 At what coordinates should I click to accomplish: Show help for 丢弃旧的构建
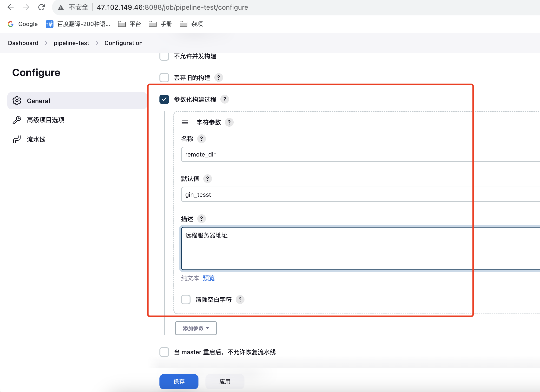pos(219,78)
